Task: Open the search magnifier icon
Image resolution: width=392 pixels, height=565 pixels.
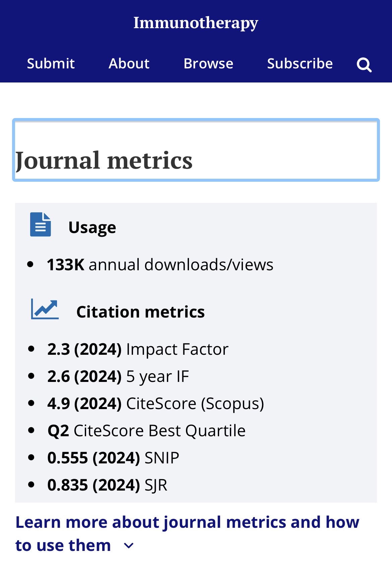Action: pos(364,65)
